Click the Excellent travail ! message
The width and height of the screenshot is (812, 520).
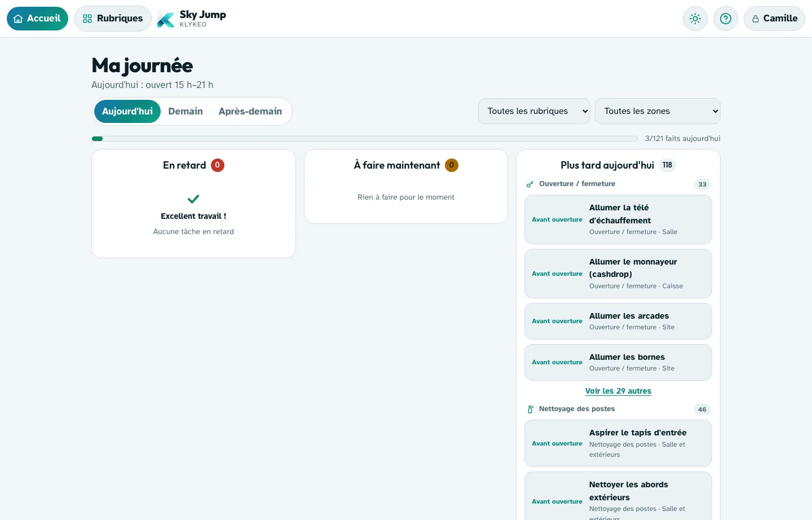[193, 216]
